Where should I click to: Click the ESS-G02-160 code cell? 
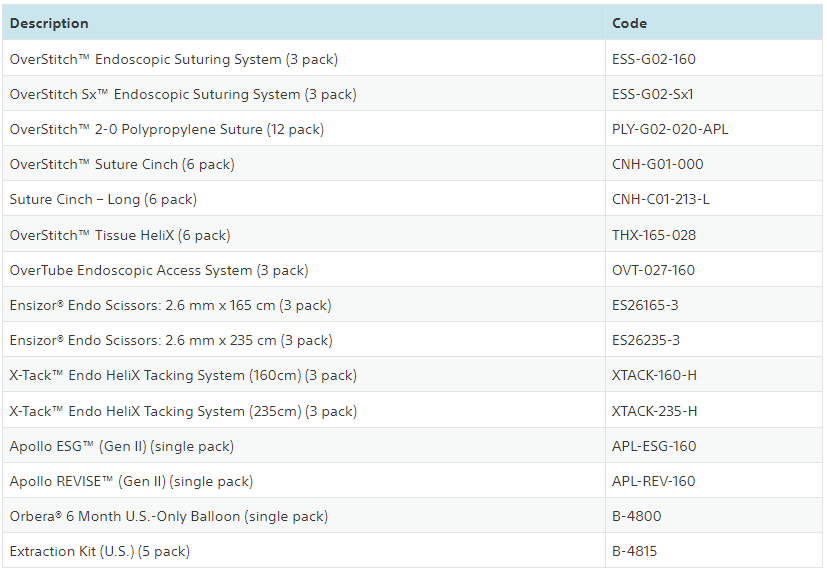click(654, 59)
